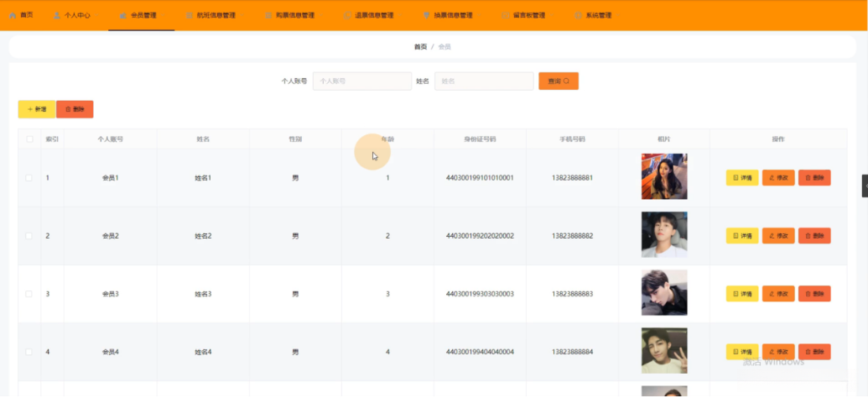Go to 首页 via the home icon
The height and width of the screenshot is (398, 868).
click(21, 15)
